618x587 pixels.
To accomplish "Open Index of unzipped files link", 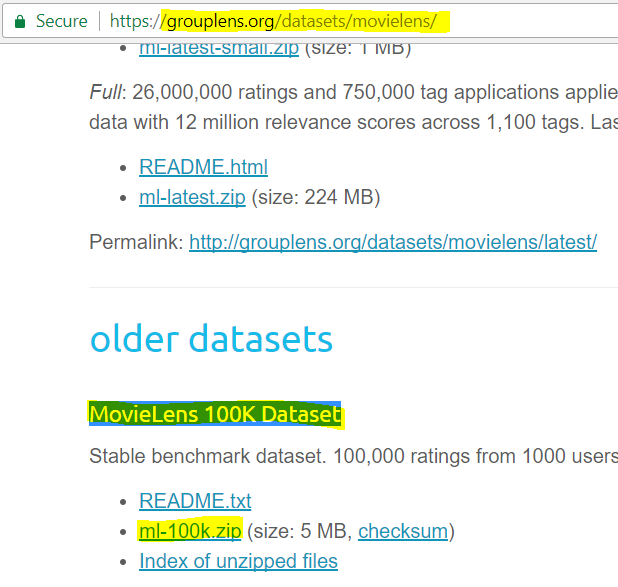I will 238,561.
